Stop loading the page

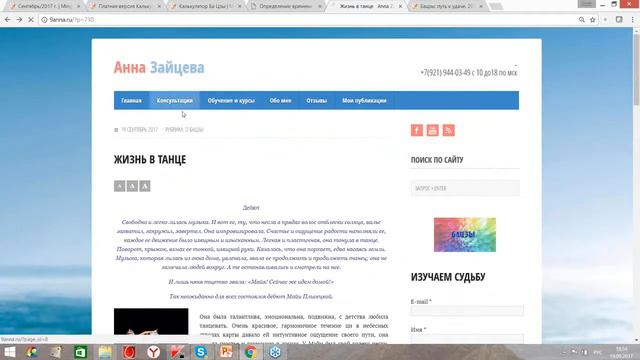[x=31, y=20]
